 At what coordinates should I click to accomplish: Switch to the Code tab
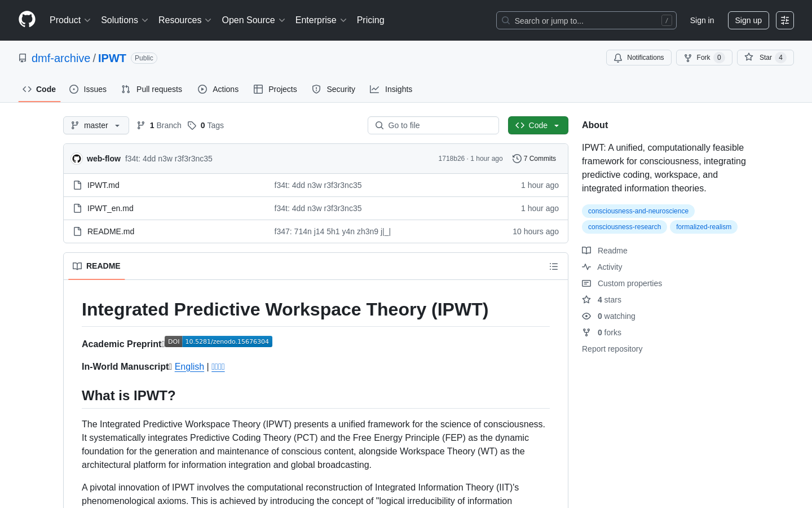point(39,89)
